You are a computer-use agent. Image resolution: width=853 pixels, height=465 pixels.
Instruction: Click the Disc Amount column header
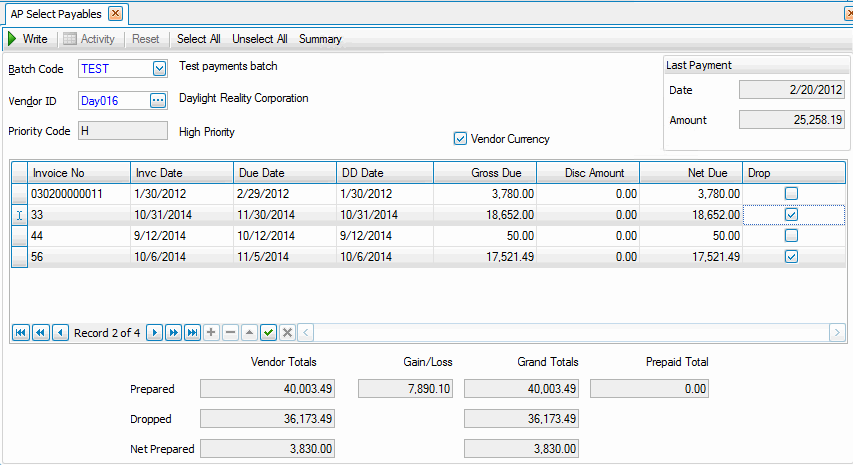(x=588, y=173)
